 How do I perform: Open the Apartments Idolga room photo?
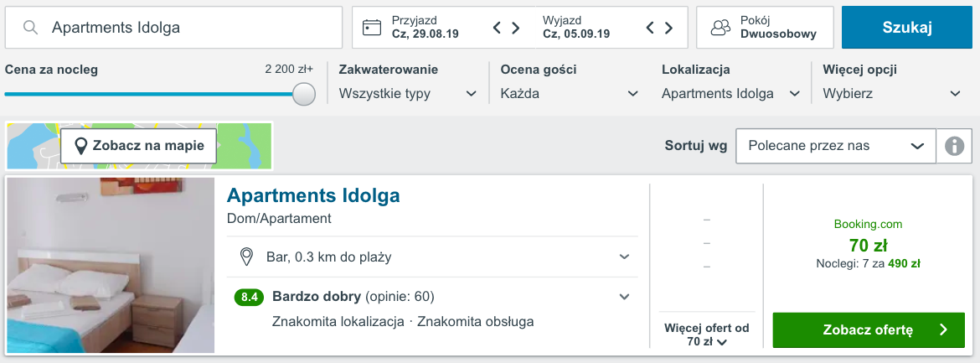click(x=111, y=265)
